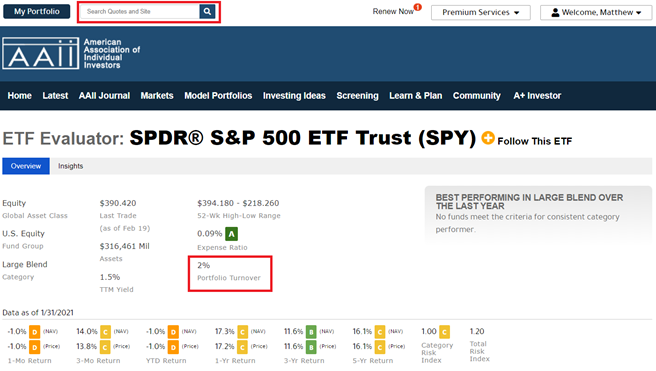Click the 1.20 Total Risk Index value
Image resolution: width=656 pixels, height=371 pixels.
477,332
